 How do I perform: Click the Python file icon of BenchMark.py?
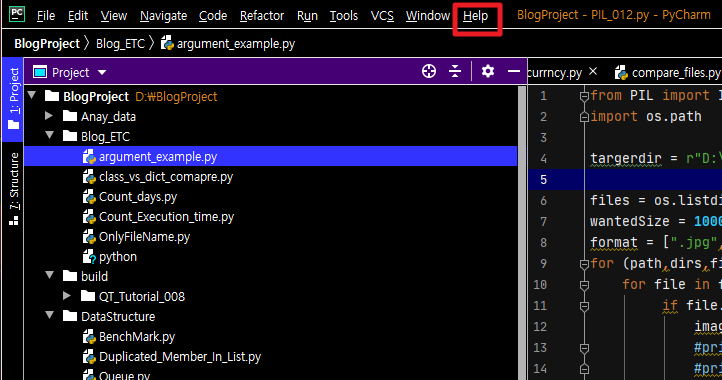tap(89, 337)
